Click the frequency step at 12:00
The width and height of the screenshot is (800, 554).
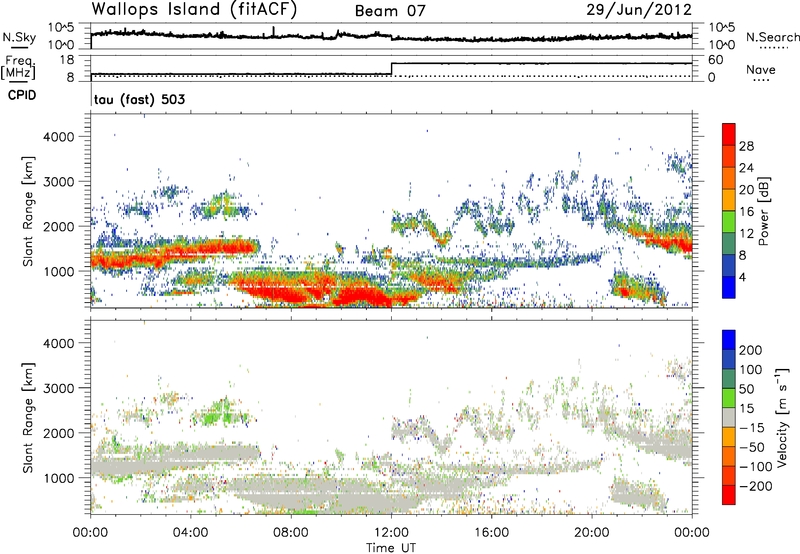pos(391,69)
